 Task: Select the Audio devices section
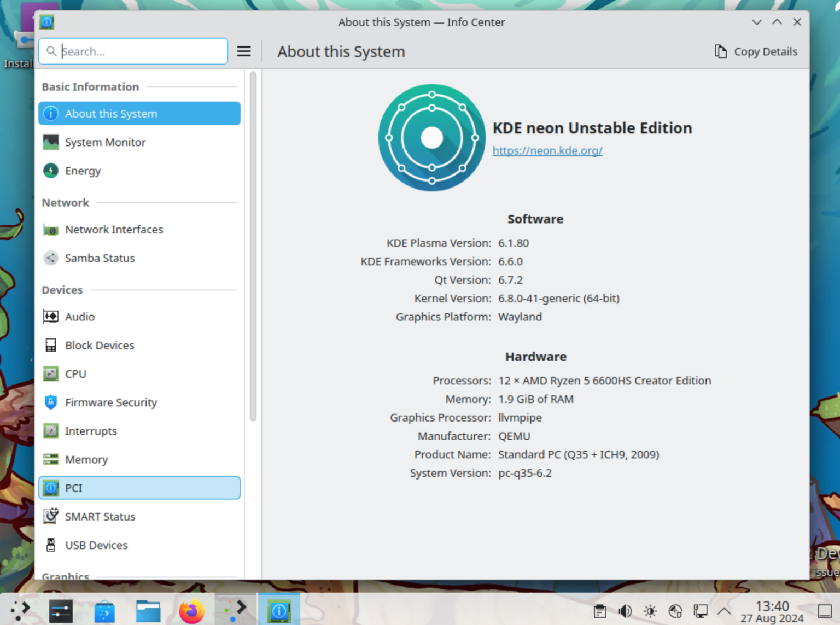[80, 317]
